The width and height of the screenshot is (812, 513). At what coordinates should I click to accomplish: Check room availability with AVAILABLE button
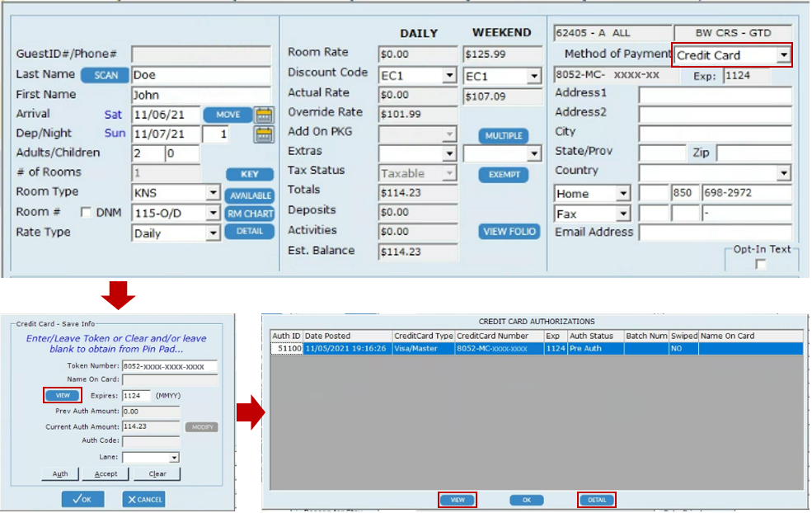point(250,195)
